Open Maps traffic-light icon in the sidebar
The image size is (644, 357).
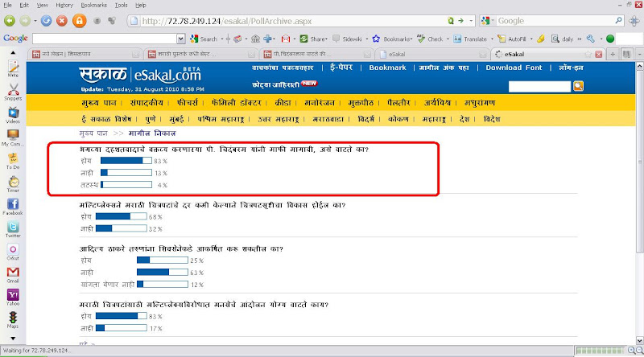[13, 320]
